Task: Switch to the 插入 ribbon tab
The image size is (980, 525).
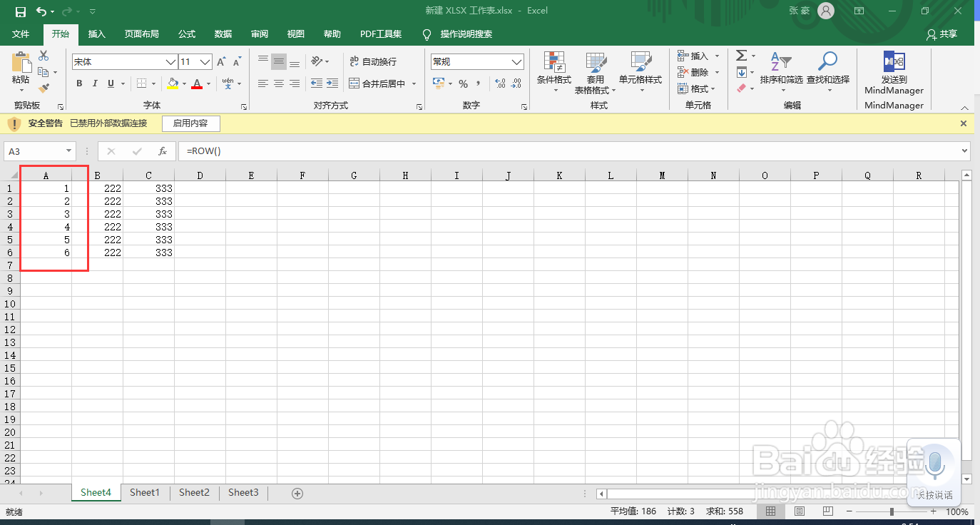Action: click(x=96, y=34)
